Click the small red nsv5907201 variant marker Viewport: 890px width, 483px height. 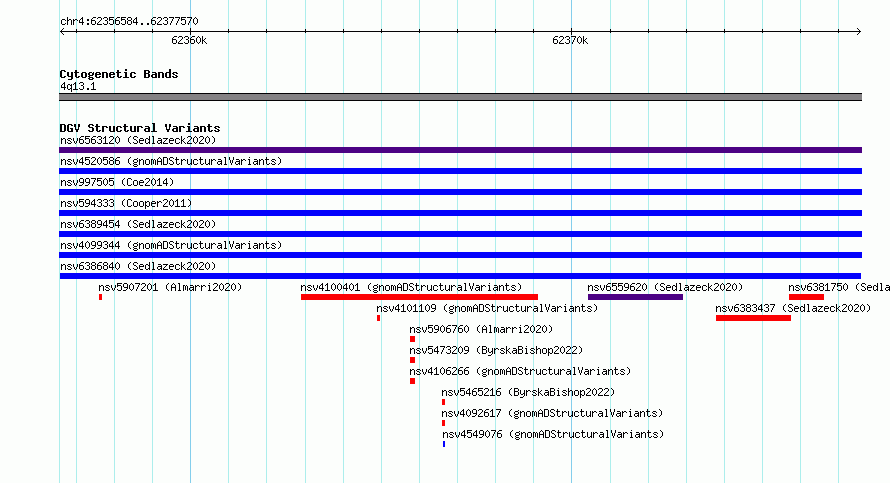(100, 297)
